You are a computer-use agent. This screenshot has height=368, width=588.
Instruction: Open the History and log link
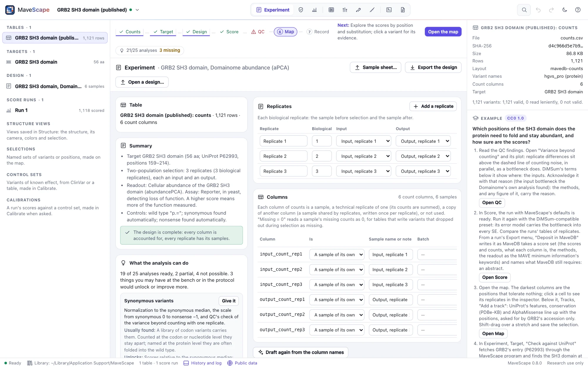pos(203,363)
